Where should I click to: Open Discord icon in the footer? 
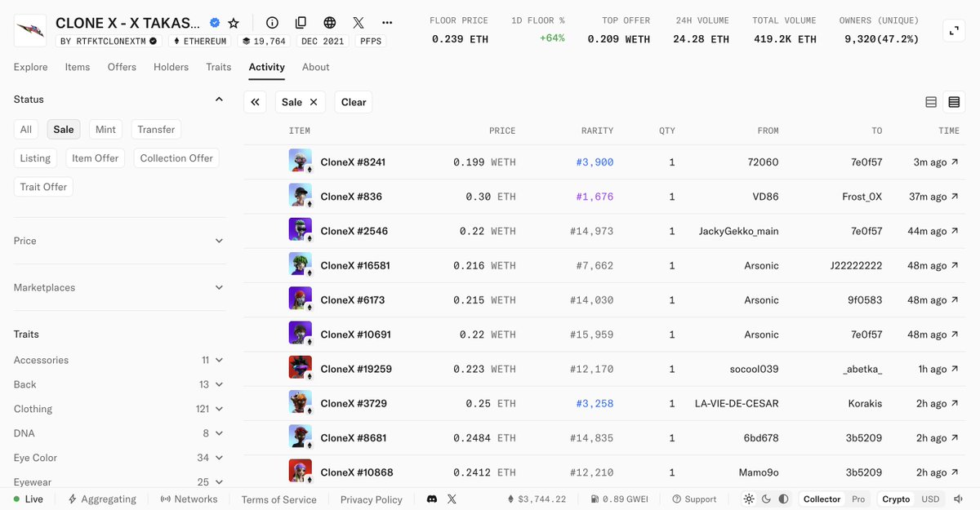click(x=432, y=499)
